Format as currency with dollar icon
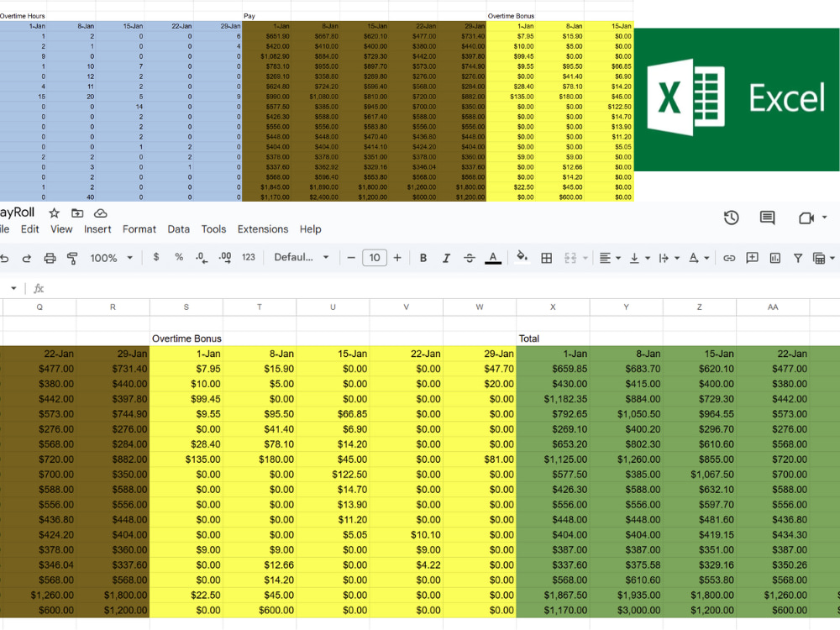The width and height of the screenshot is (840, 630). click(x=156, y=257)
